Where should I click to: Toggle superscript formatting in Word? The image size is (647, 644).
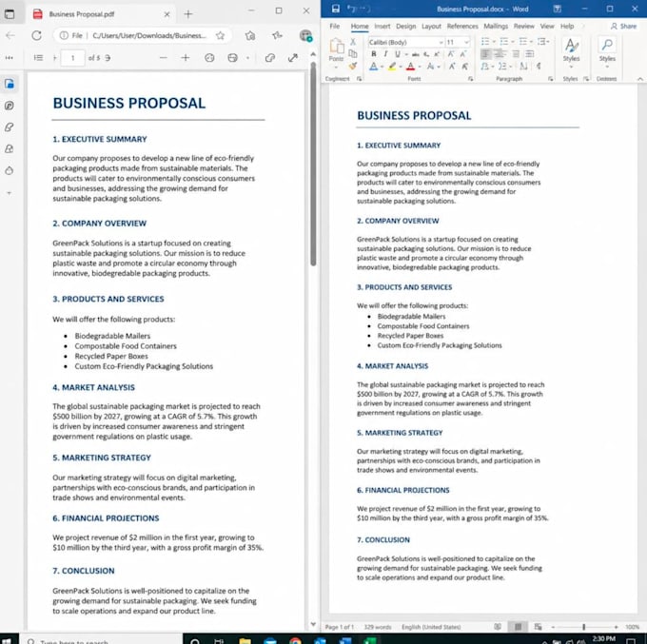click(x=437, y=54)
